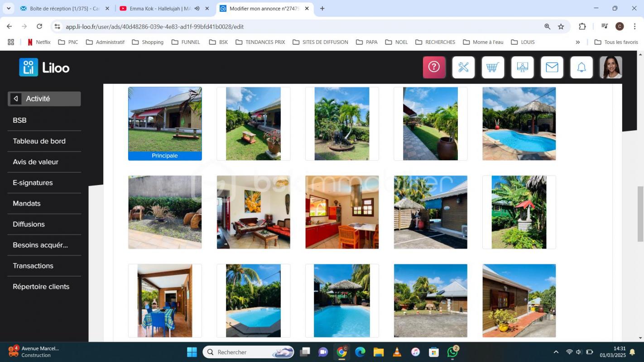644x362 pixels.
Task: Open WhatsApp from the taskbar
Action: pyautogui.click(x=452, y=352)
